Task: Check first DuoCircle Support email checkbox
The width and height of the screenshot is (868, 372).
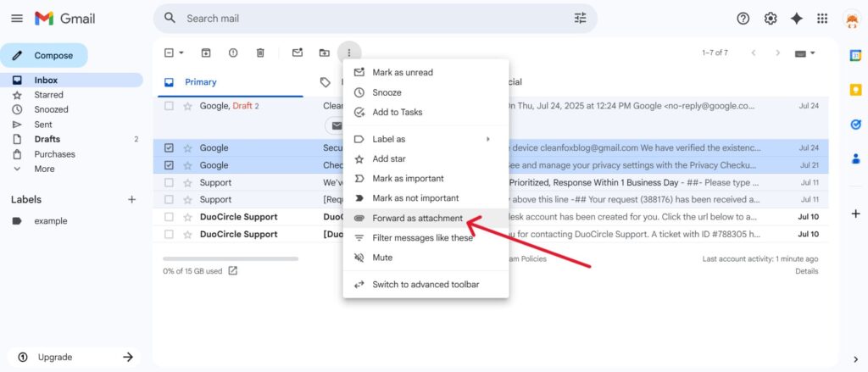Action: point(169,217)
